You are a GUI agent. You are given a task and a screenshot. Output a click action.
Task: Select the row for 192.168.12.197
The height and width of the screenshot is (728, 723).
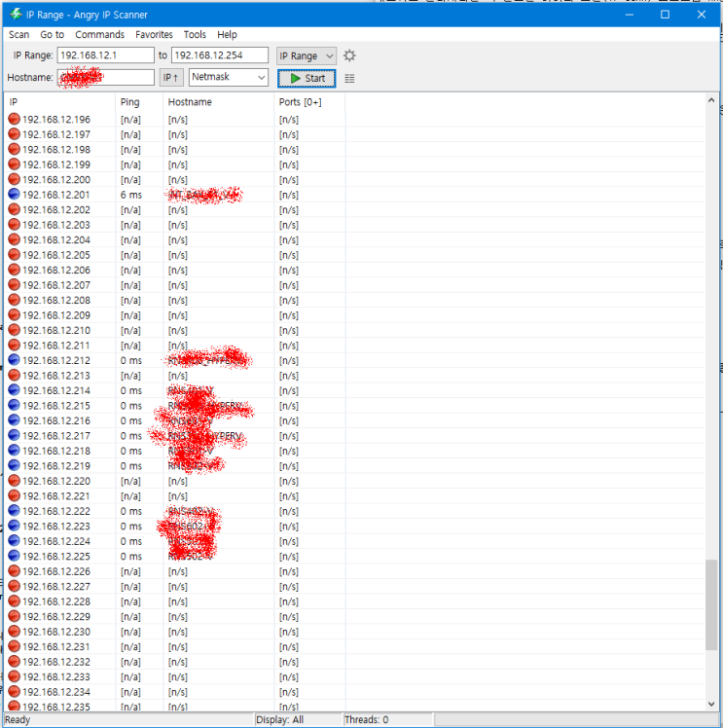point(354,134)
